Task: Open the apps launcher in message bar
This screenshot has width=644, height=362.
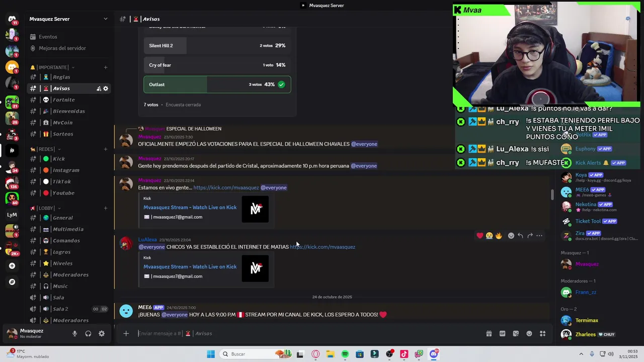Action: click(x=543, y=333)
